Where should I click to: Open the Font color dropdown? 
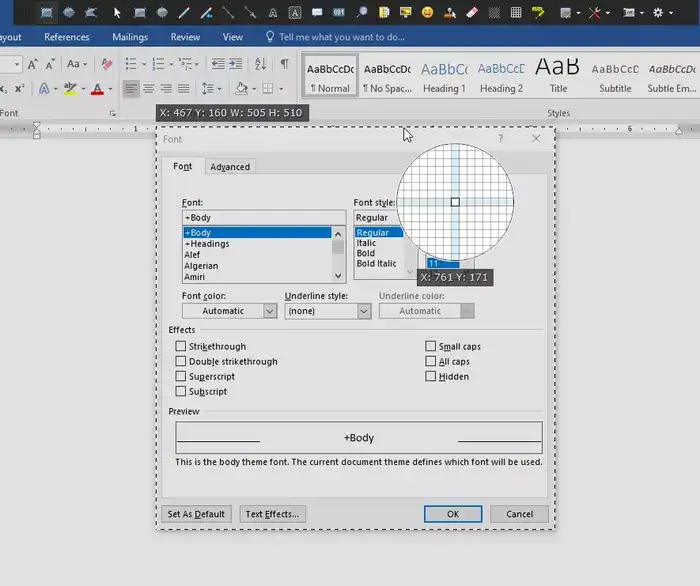[x=229, y=311]
